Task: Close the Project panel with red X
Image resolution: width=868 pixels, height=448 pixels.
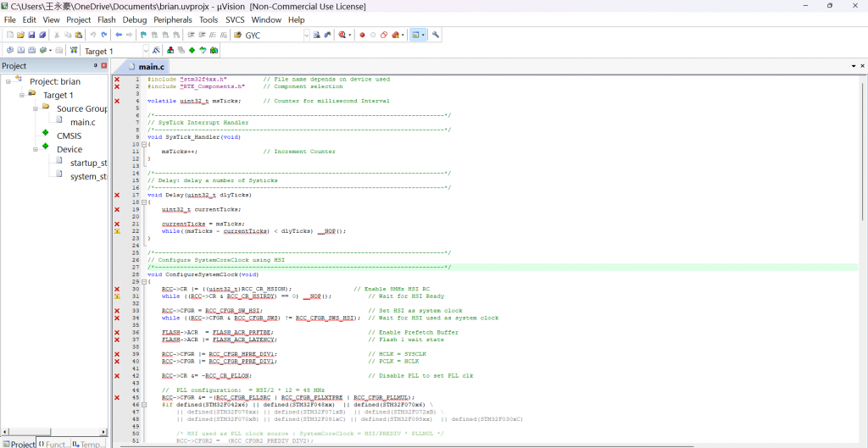Action: pos(103,65)
